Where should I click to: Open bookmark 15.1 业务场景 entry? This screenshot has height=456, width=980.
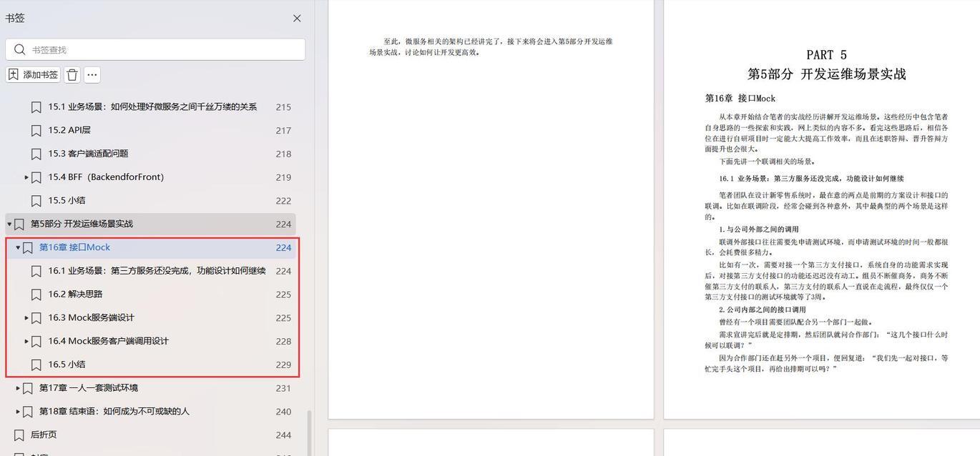(152, 107)
